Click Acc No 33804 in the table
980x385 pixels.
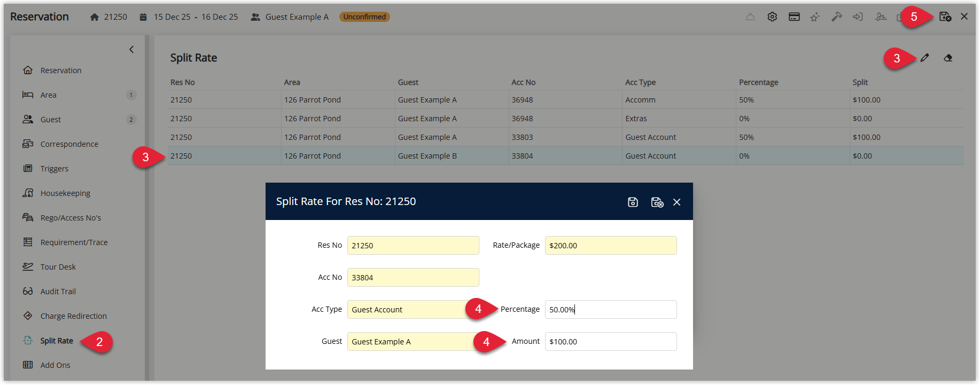pos(522,156)
